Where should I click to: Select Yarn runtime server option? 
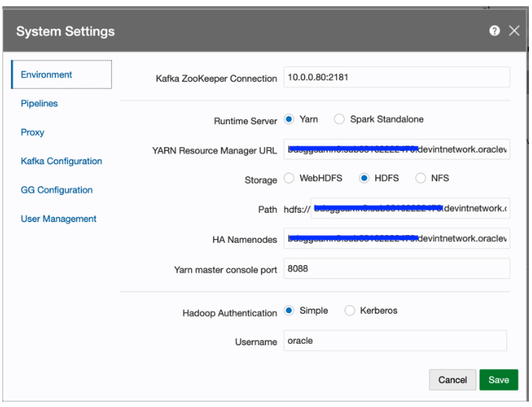[289, 119]
